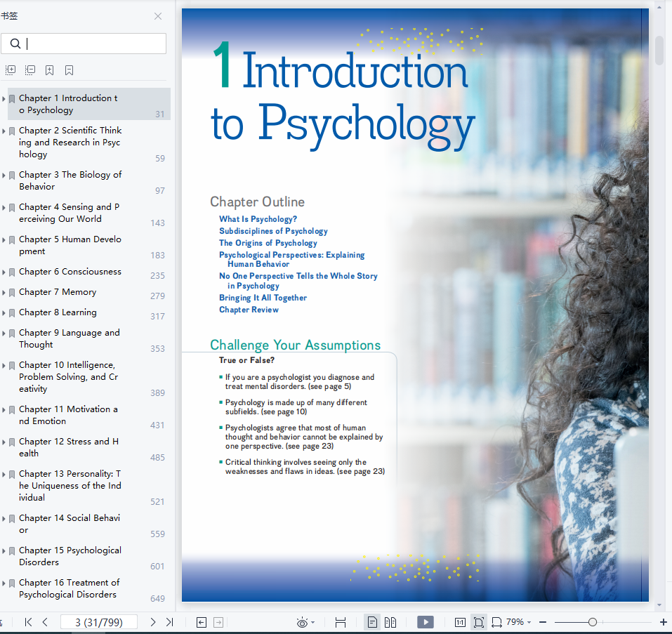
Task: Expand Chapter 1 Introduction to Psychology bookmark
Action: click(x=4, y=99)
